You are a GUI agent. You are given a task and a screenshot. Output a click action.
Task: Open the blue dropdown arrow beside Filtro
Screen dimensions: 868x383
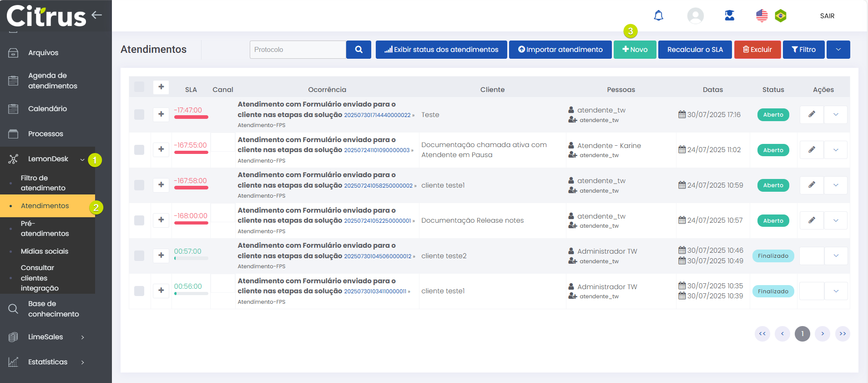coord(838,50)
